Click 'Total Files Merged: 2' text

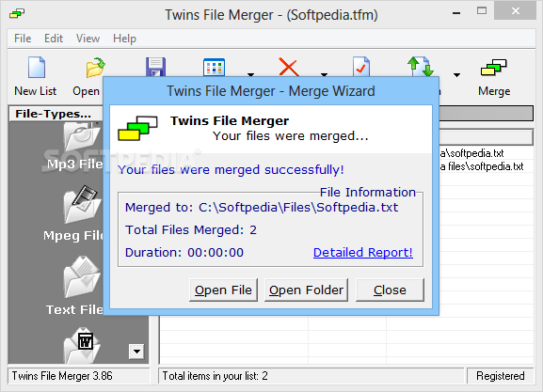(x=191, y=229)
